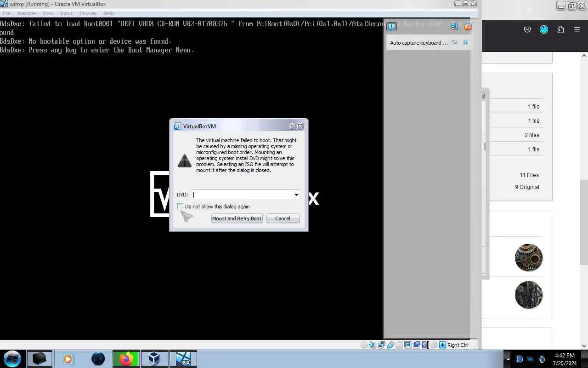Open the Help menu
This screenshot has height=368, width=588.
[x=109, y=13]
